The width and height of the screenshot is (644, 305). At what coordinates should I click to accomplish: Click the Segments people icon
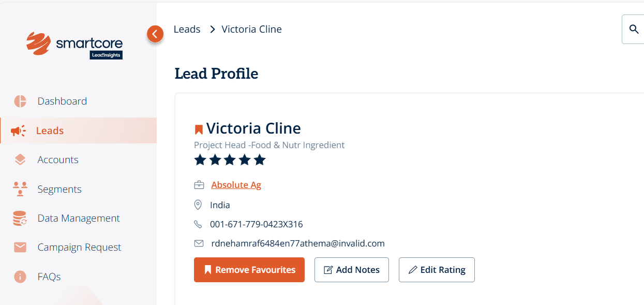[x=20, y=189]
